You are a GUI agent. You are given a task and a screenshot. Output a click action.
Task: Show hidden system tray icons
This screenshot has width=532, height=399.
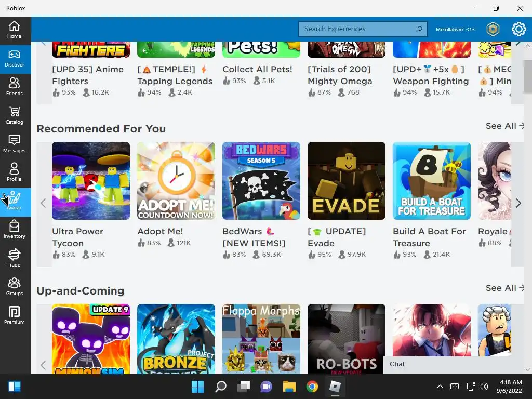(x=440, y=387)
